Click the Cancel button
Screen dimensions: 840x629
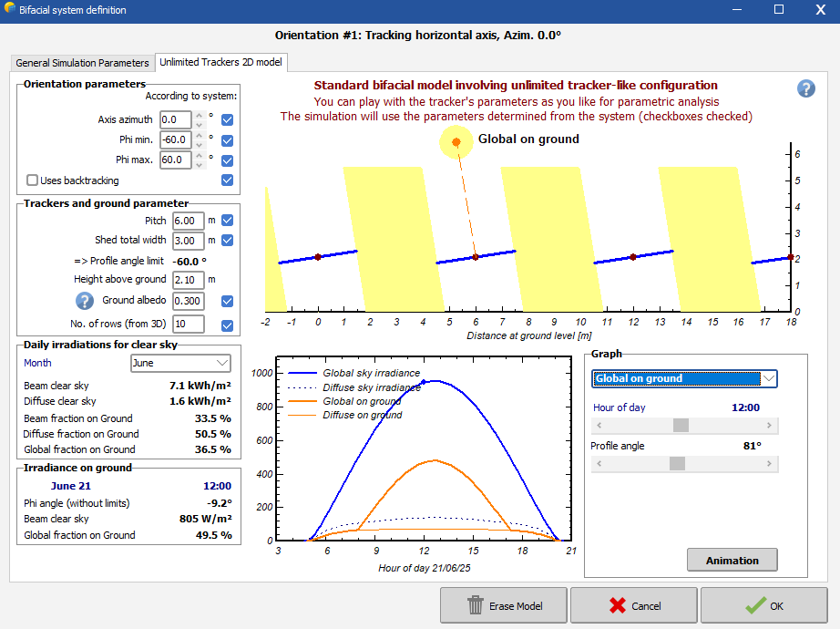pyautogui.click(x=634, y=606)
